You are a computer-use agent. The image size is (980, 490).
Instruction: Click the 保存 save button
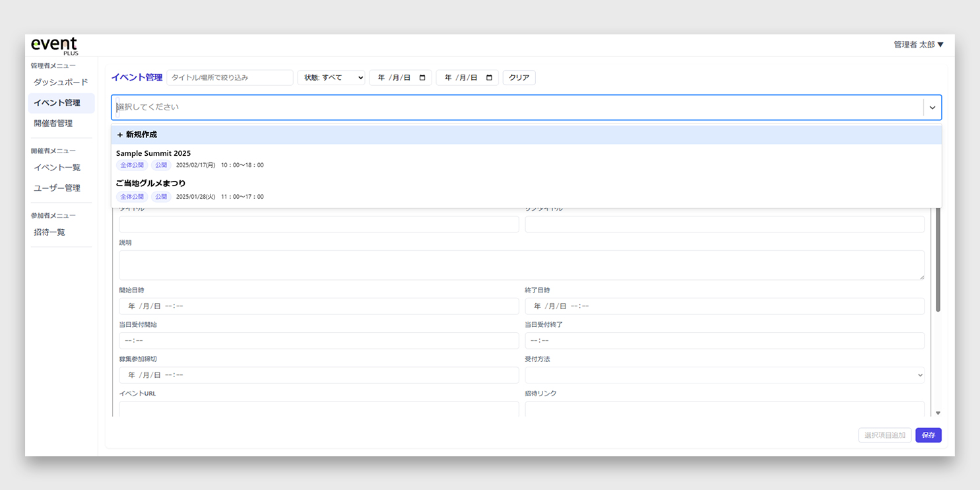coord(928,435)
